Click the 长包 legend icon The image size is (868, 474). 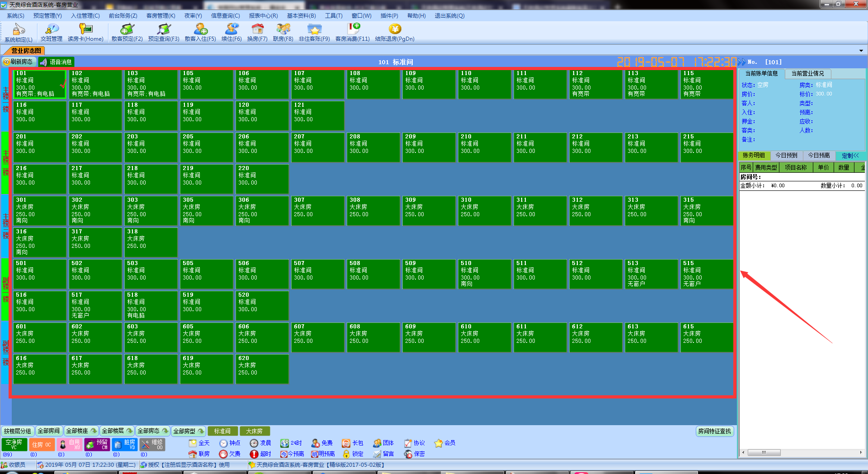tap(346, 443)
